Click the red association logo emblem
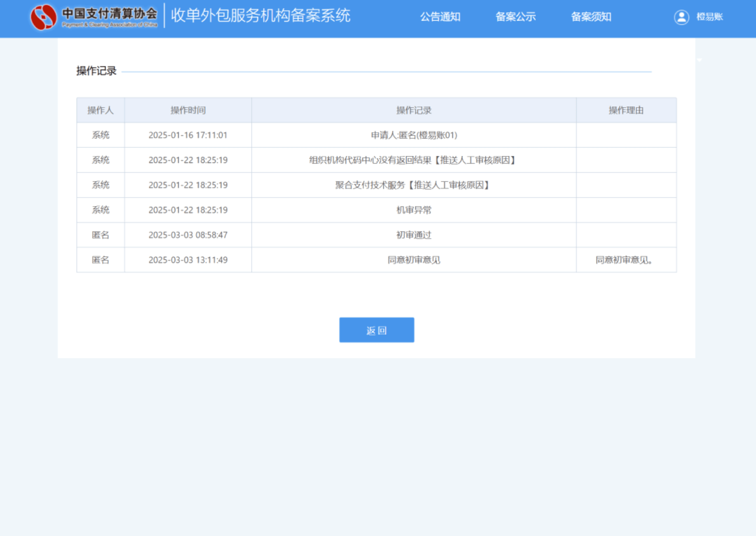Screen dimensions: 756x536 [x=44, y=17]
